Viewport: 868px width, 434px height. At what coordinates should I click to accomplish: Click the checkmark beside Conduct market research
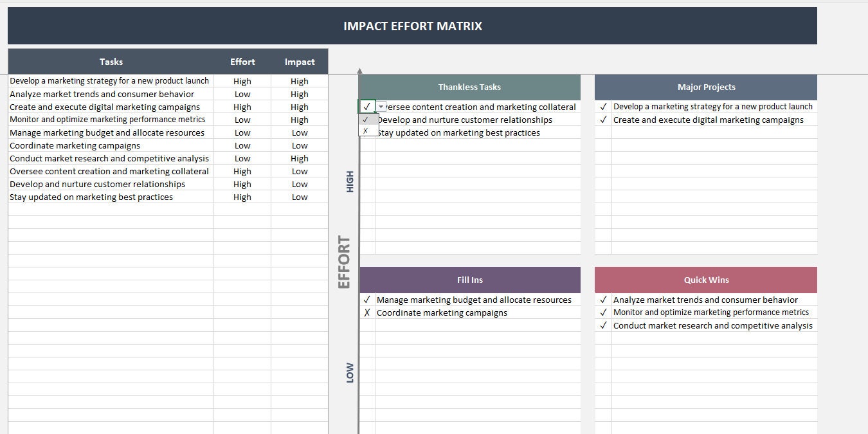pyautogui.click(x=602, y=325)
